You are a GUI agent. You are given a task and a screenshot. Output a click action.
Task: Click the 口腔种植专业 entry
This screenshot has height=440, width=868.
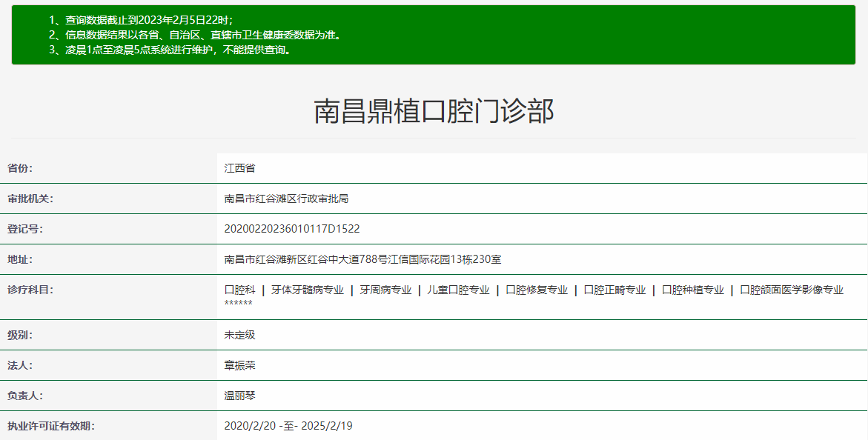click(692, 290)
